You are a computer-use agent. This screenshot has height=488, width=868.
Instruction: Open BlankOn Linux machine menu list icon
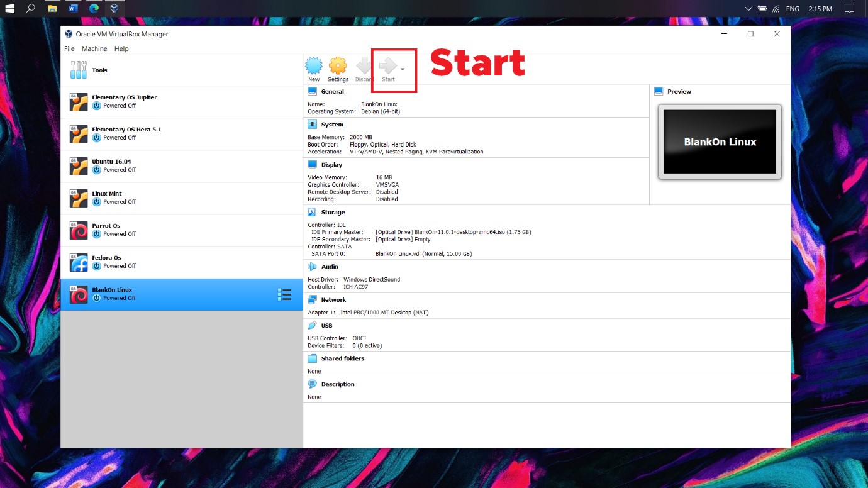click(x=284, y=294)
